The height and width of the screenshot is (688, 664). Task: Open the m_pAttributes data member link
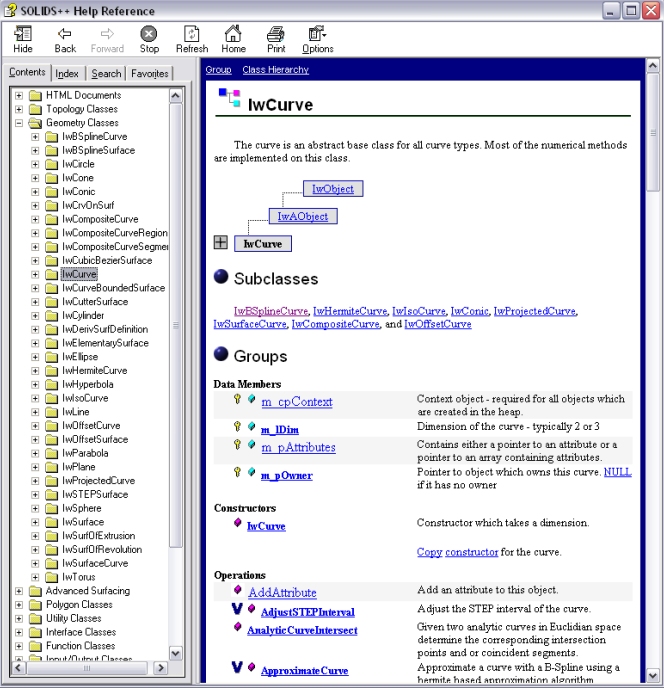click(x=298, y=448)
